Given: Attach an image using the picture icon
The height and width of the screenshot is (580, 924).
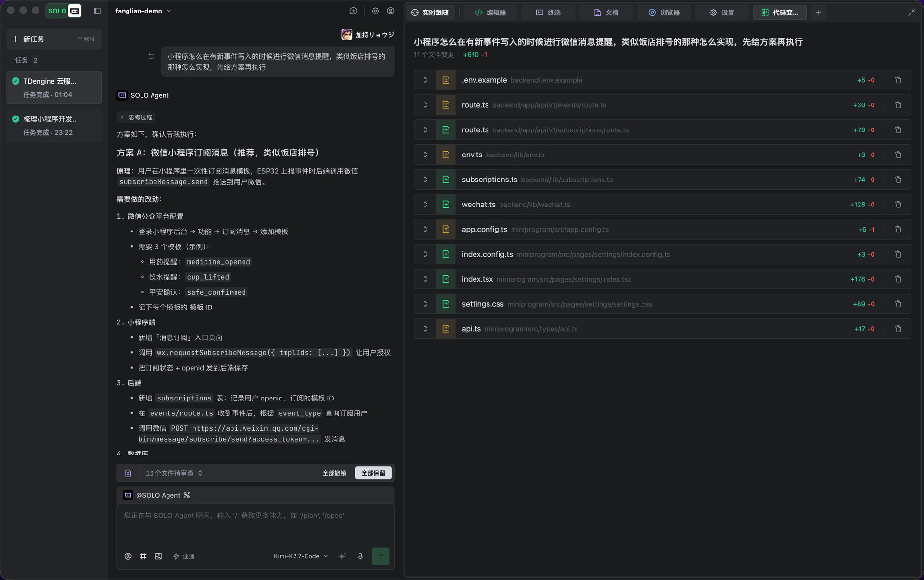Looking at the screenshot, I should [x=158, y=556].
